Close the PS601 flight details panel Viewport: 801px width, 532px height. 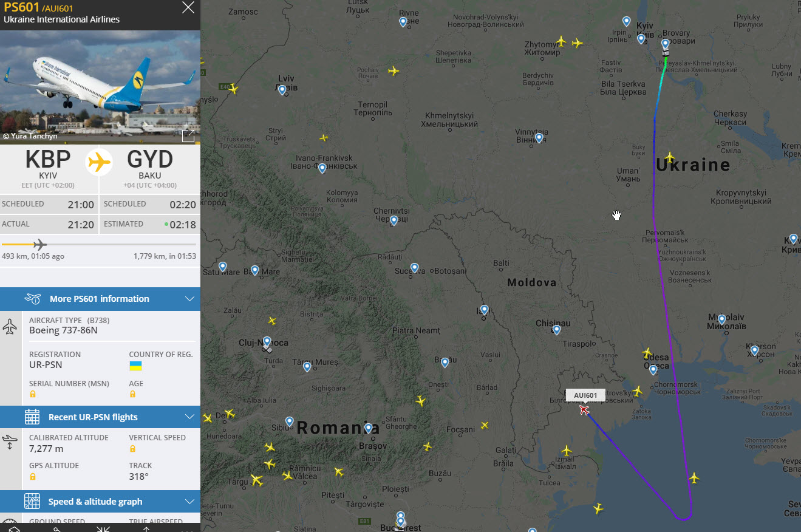[x=188, y=8]
